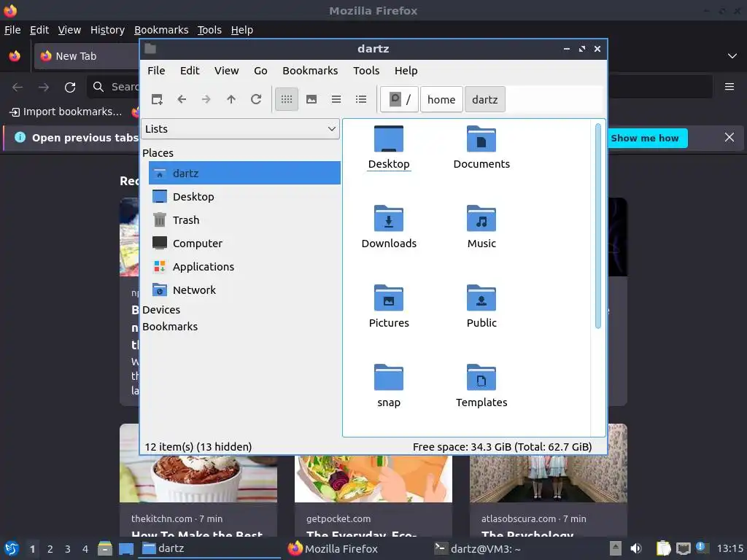Open Bookmarks menu in file manager
This screenshot has height=560, width=747.
310,71
